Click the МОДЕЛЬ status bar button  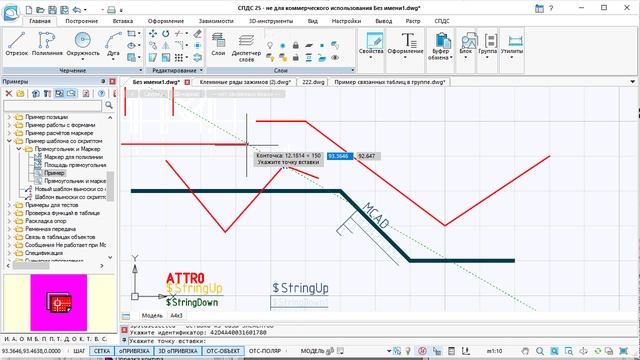coord(312,351)
